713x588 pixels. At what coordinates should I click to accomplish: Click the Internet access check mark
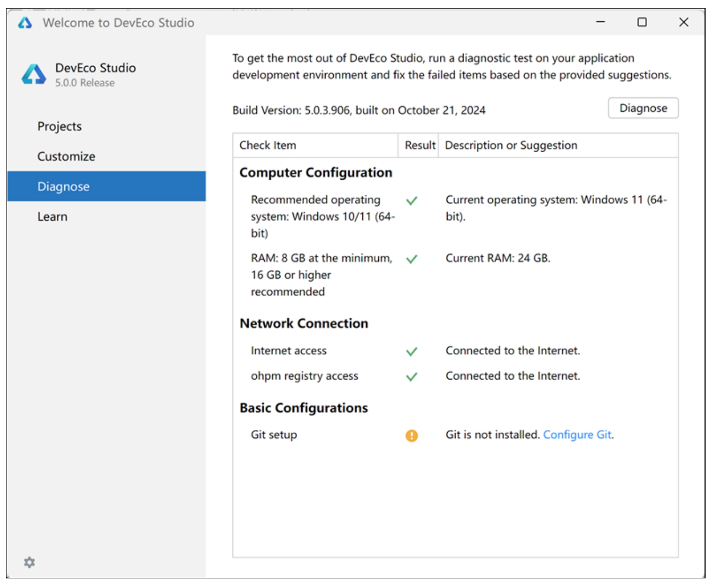pos(412,352)
